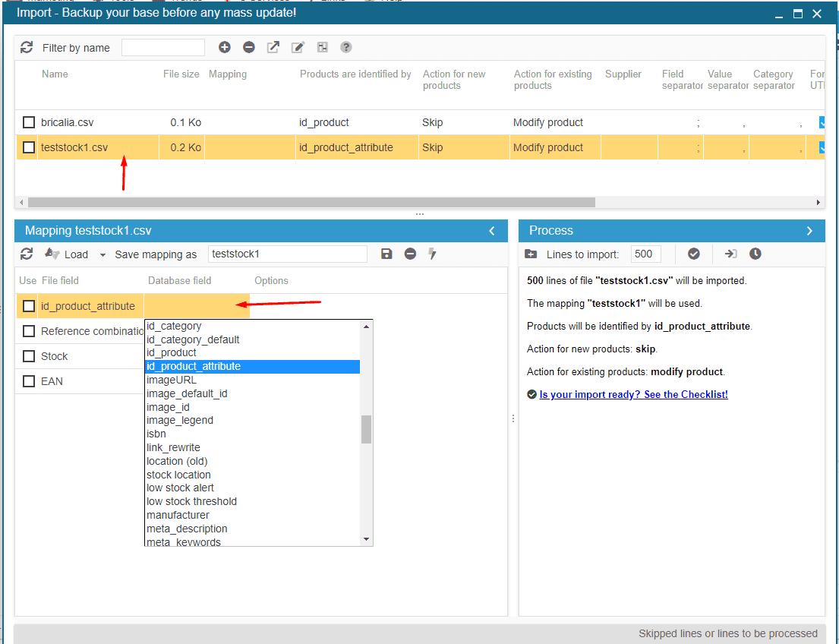Open the Load mapping dropdown arrow

(103, 255)
